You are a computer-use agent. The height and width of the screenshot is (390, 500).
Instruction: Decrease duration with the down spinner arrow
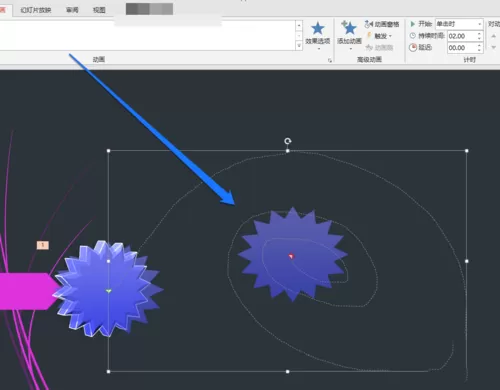coord(479,38)
